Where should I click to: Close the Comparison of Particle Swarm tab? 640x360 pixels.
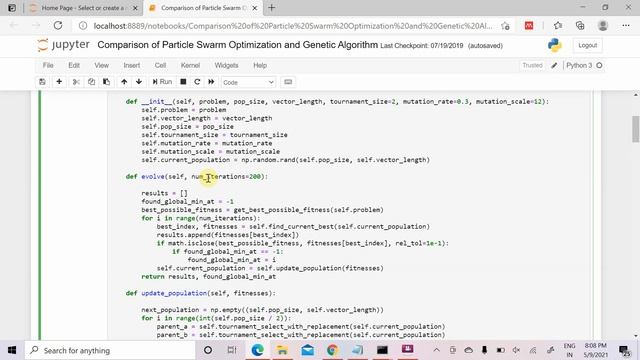pyautogui.click(x=255, y=8)
